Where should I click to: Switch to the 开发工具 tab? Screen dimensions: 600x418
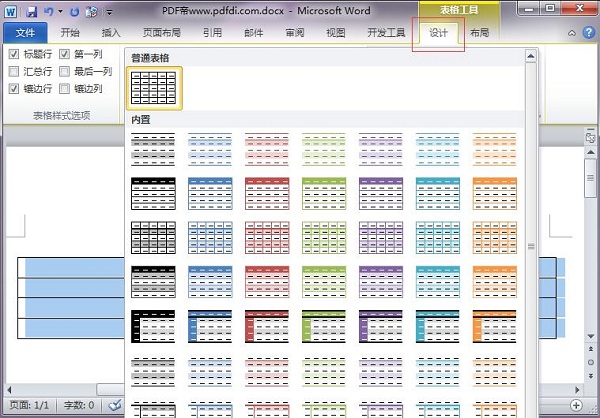386,33
